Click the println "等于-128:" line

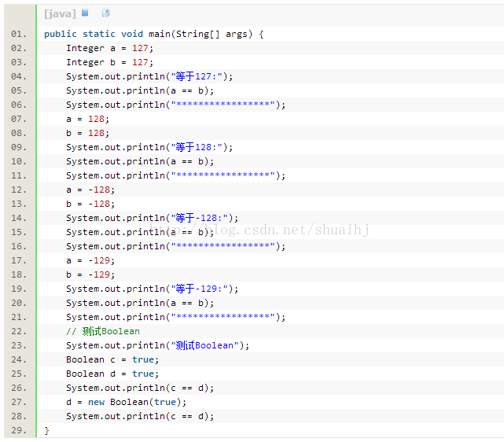[152, 218]
